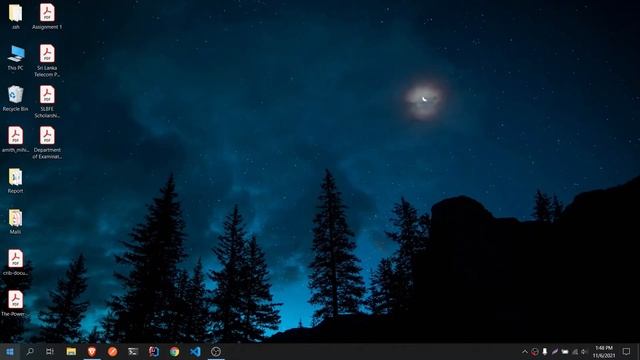Image resolution: width=640 pixels, height=360 pixels.
Task: Open IntelliJ IDEA from the taskbar
Action: (x=154, y=351)
